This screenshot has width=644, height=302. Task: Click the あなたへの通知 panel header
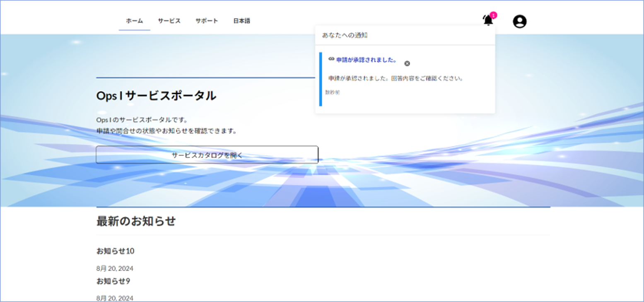(345, 35)
